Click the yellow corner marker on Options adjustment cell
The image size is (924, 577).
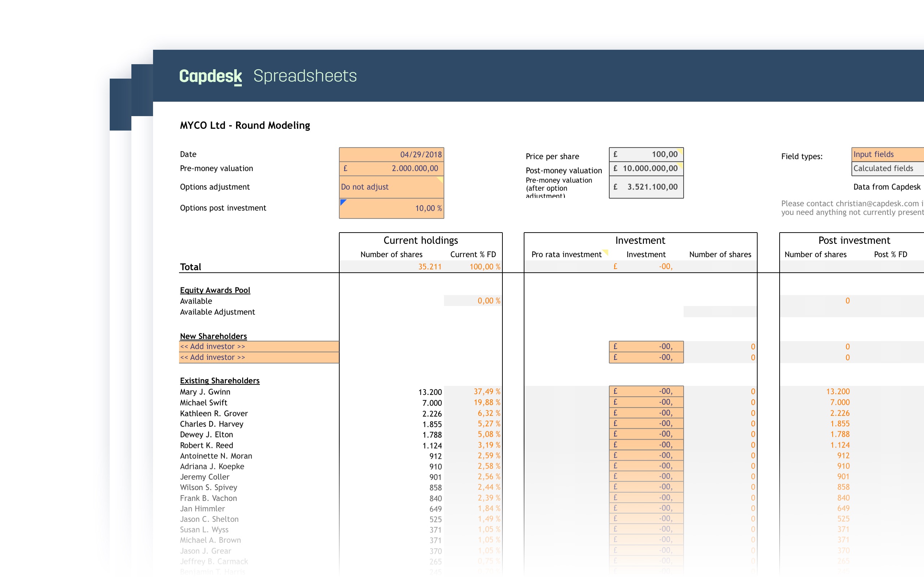point(440,179)
